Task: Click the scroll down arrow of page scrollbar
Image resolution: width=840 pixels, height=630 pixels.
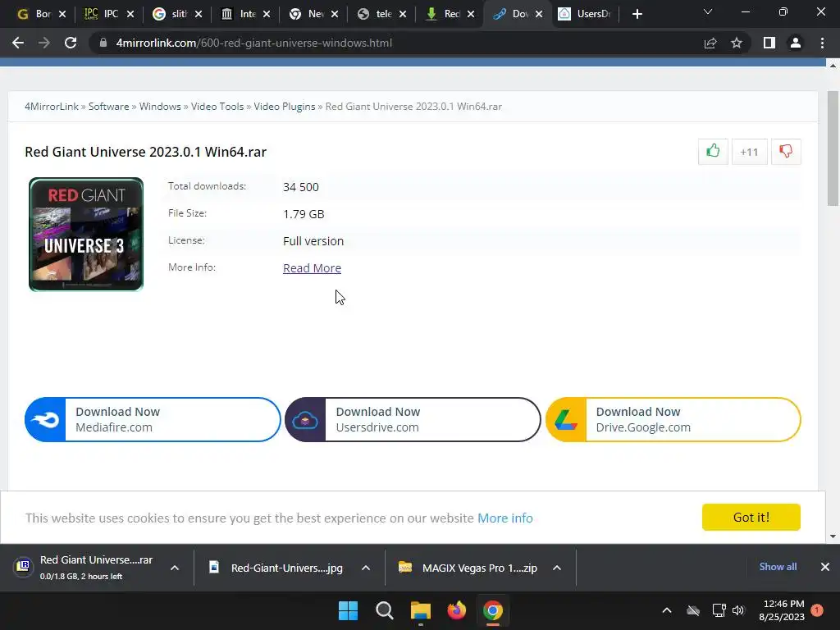Action: click(x=833, y=536)
